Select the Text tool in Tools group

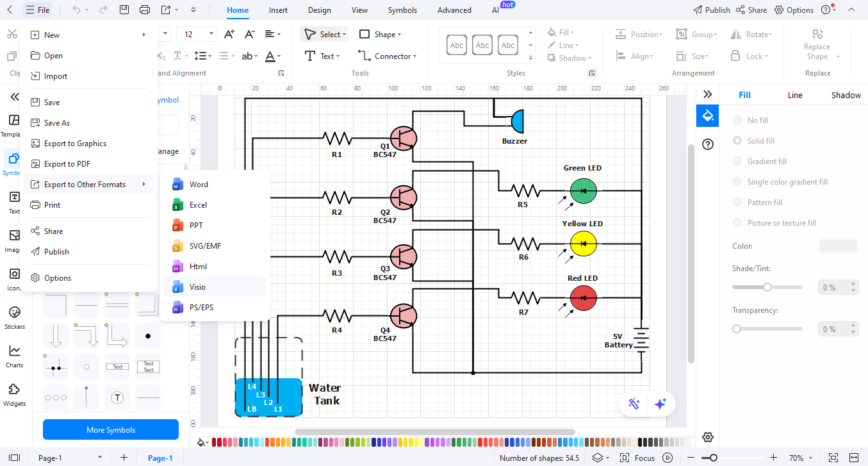pos(321,56)
